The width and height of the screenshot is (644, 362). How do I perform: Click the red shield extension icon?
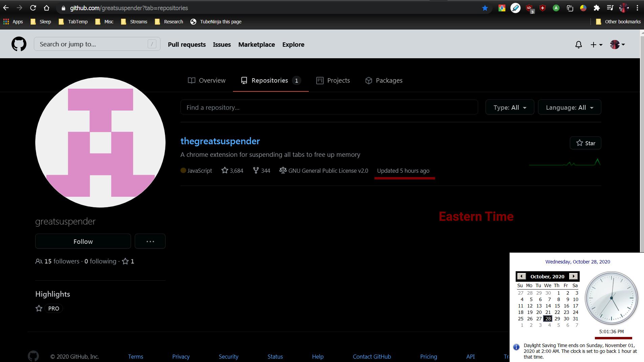[x=542, y=8]
